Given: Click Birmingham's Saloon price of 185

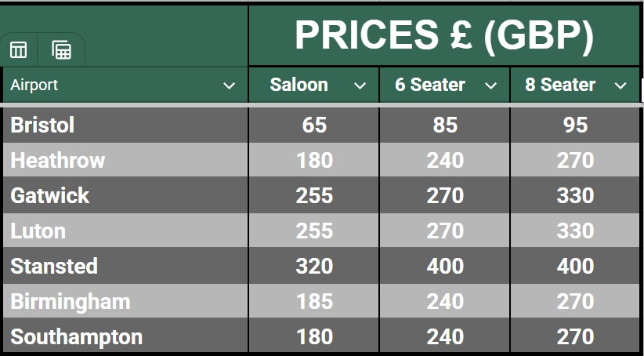Looking at the screenshot, I should coord(314,302).
